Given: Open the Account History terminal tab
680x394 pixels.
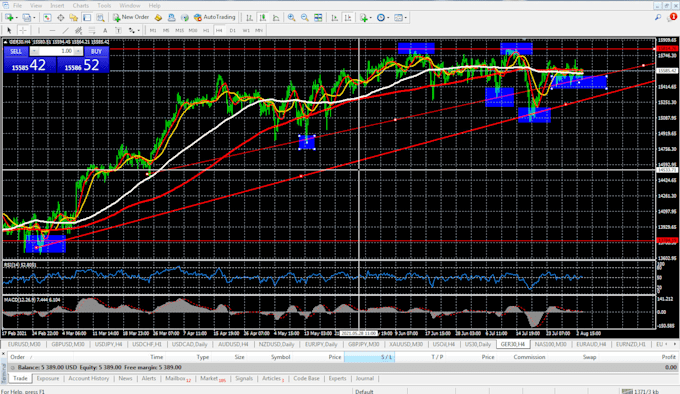Looking at the screenshot, I should point(88,378).
